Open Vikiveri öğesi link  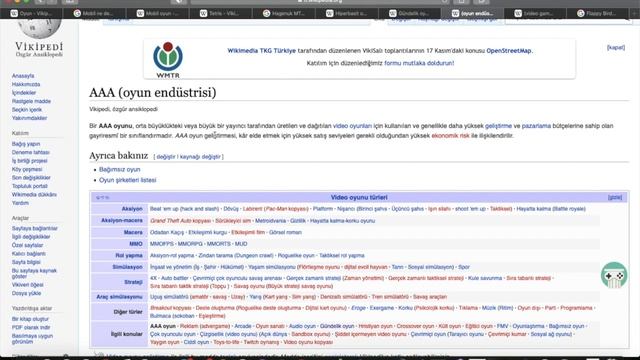tap(27, 285)
